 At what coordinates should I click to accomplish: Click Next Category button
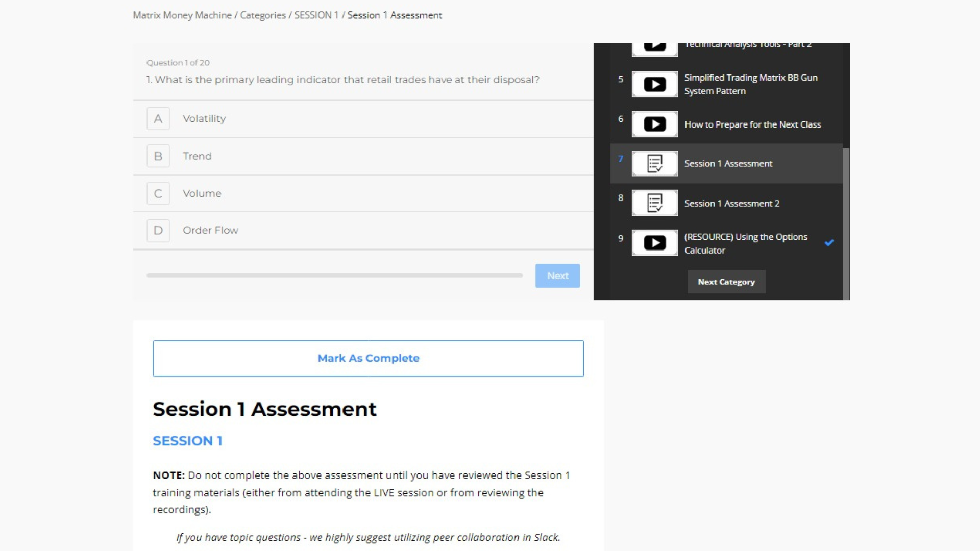726,282
